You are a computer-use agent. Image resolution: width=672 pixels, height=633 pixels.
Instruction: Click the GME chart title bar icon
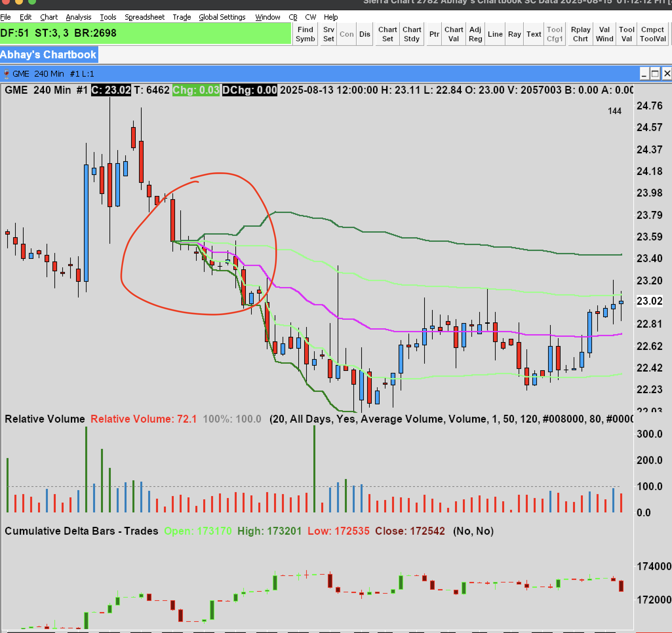coord(6,74)
